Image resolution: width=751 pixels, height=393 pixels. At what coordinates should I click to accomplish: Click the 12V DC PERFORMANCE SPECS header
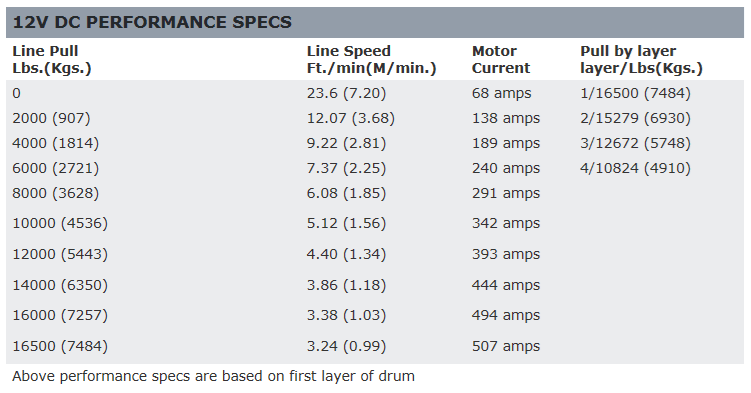152,22
